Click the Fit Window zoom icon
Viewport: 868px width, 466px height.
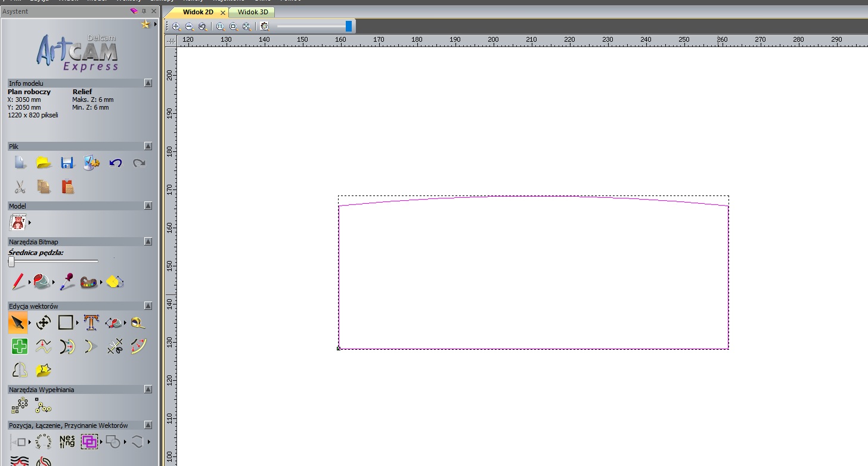pos(246,26)
